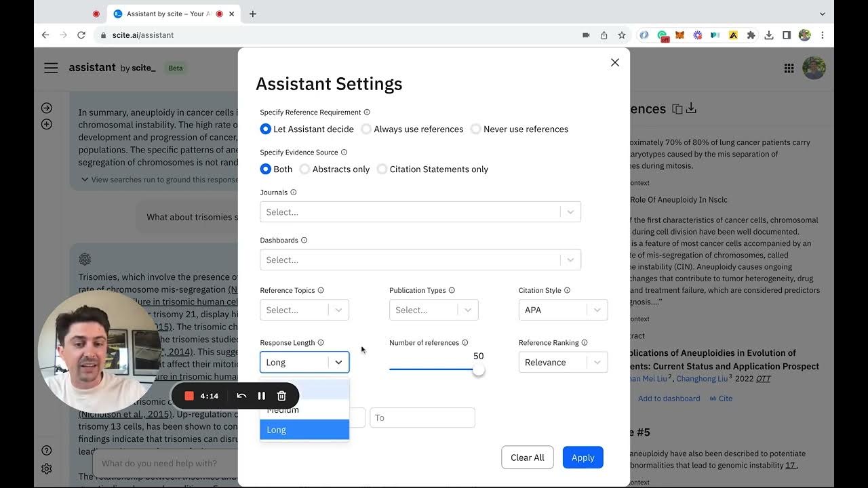This screenshot has height=488, width=868.
Task: Pause the screen recording
Action: 262,396
